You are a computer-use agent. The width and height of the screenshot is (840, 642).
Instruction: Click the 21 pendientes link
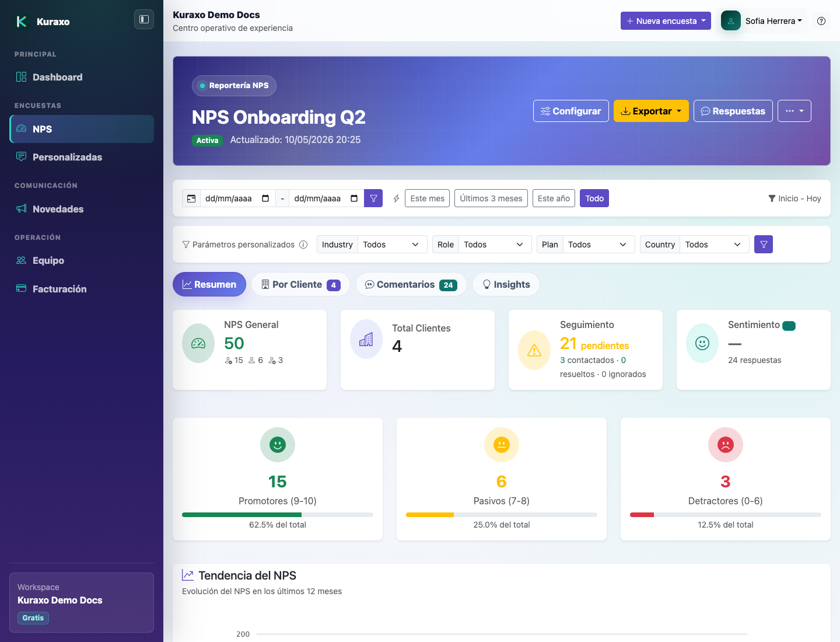594,344
